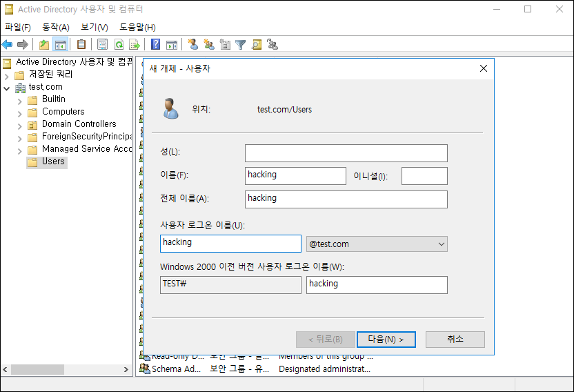Expand Domain Controllers tree node
This screenshot has width=574, height=392.
pyautogui.click(x=20, y=126)
